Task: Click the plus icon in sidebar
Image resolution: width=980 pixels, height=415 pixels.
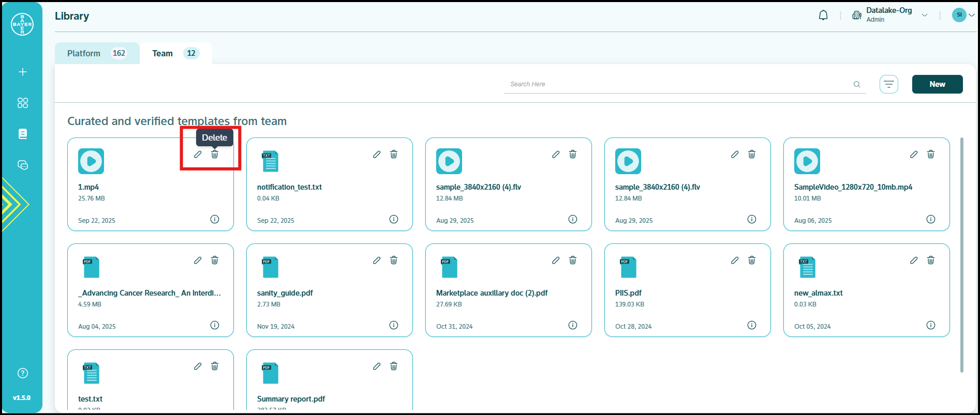Action: pyautogui.click(x=23, y=72)
